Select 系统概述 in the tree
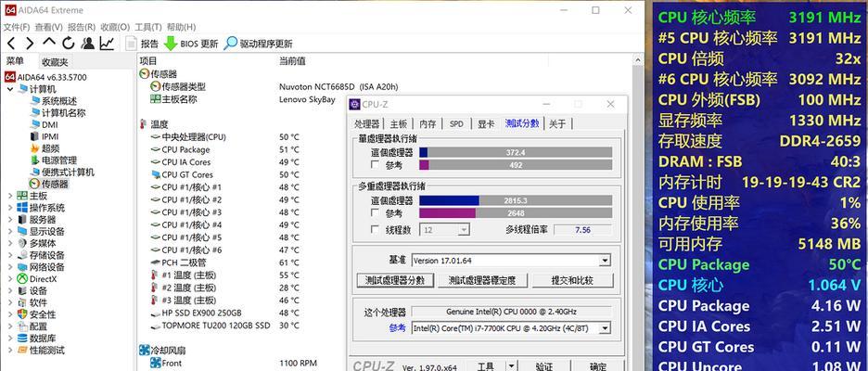The height and width of the screenshot is (371, 868). coord(59,101)
